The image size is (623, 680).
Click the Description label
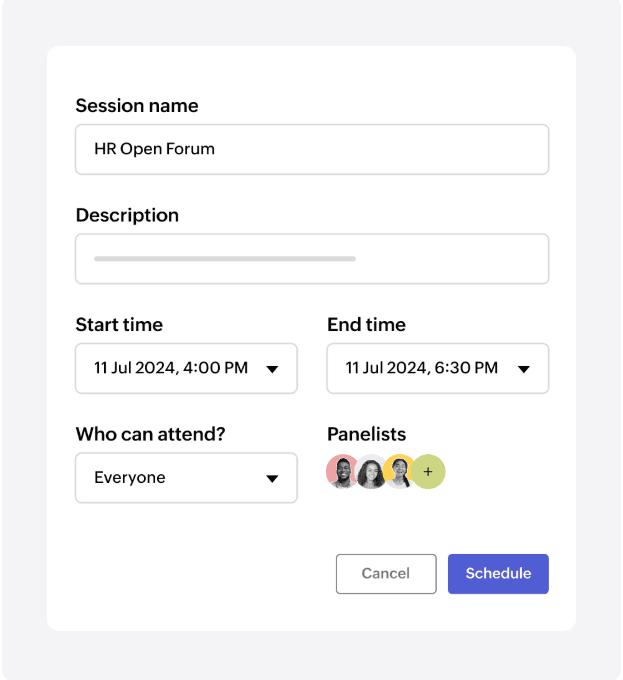(x=127, y=215)
